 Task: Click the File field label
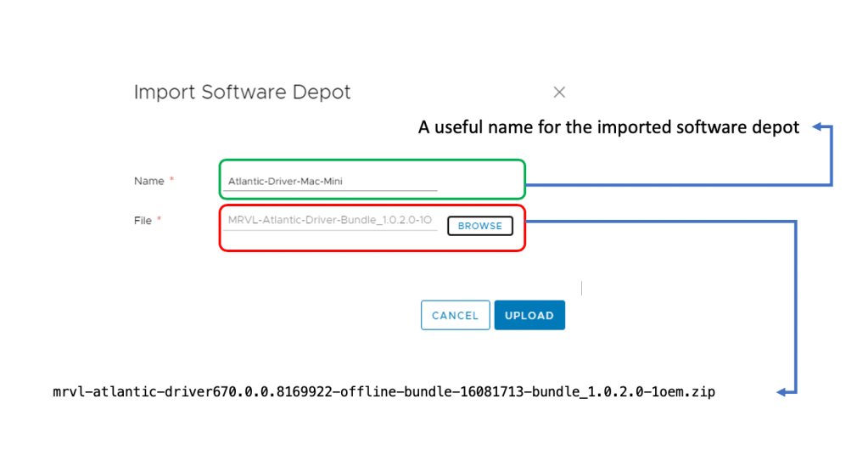point(143,221)
